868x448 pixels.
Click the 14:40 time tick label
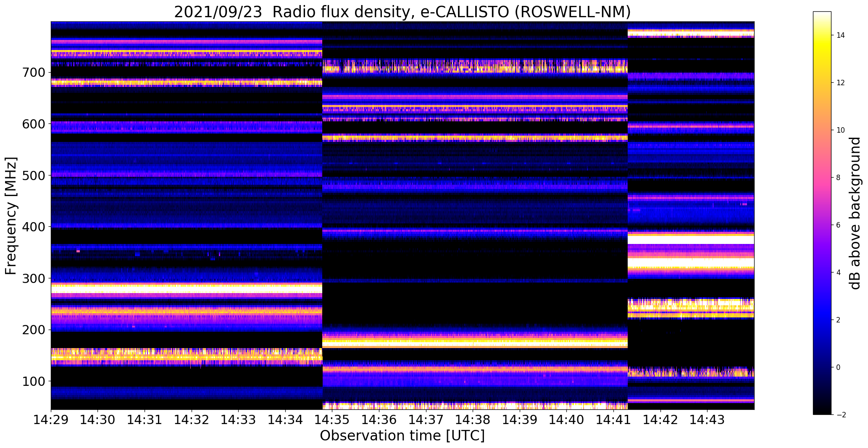[x=567, y=420]
